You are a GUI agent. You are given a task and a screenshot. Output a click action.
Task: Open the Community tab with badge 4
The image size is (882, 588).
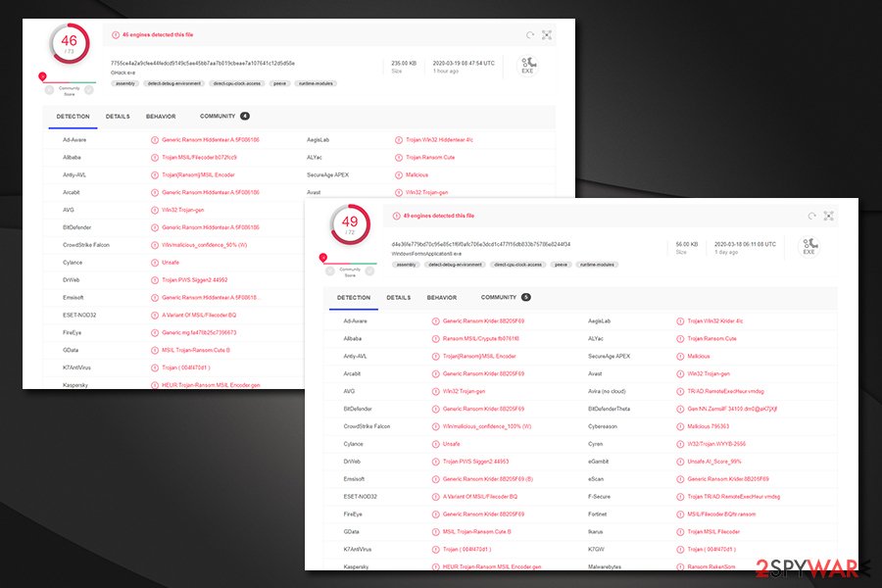[x=224, y=117]
